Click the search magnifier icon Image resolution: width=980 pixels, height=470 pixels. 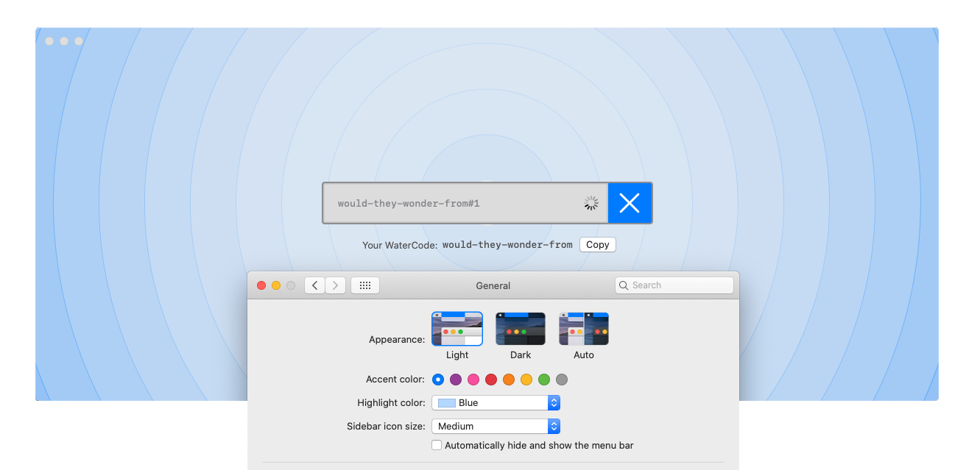point(624,285)
